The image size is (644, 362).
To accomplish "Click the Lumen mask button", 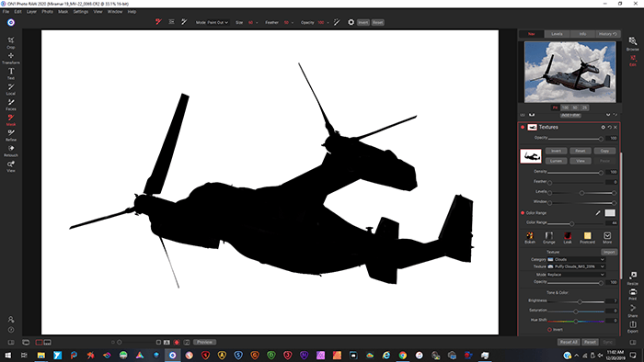I will click(556, 161).
